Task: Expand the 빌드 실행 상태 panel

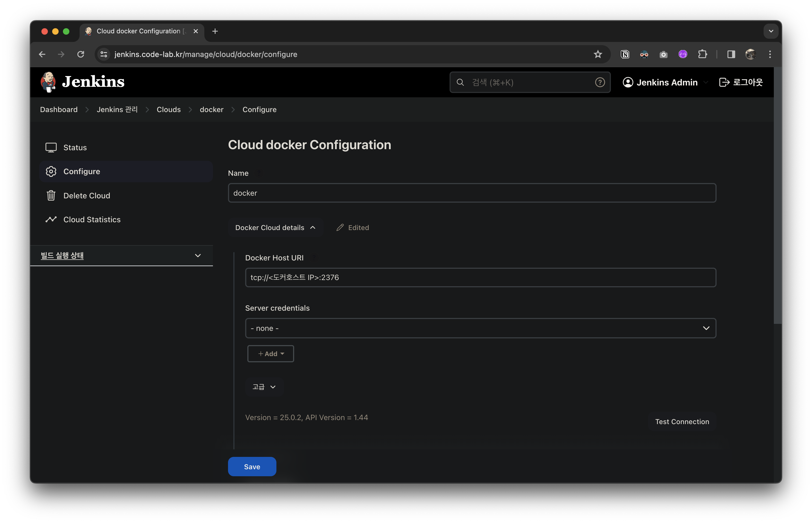Action: (198, 255)
